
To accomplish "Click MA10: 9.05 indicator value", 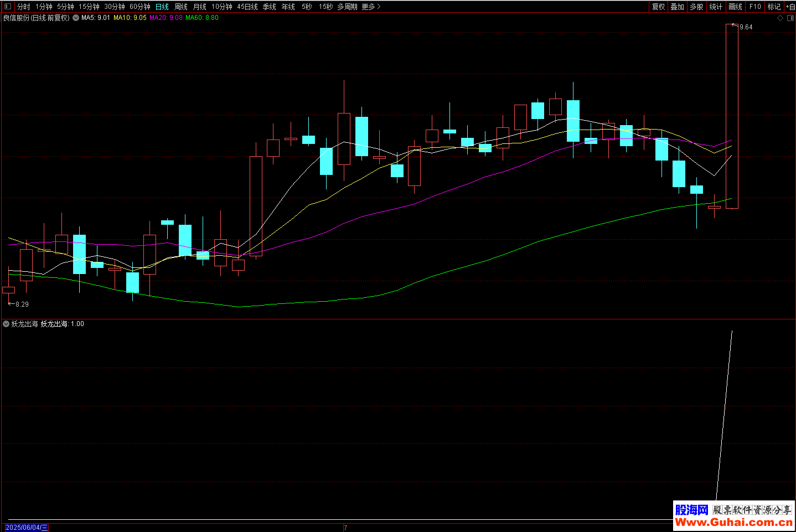I will pyautogui.click(x=130, y=18).
